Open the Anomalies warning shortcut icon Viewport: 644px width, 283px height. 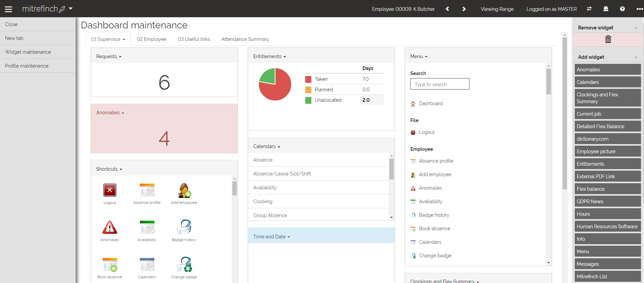[x=110, y=227]
